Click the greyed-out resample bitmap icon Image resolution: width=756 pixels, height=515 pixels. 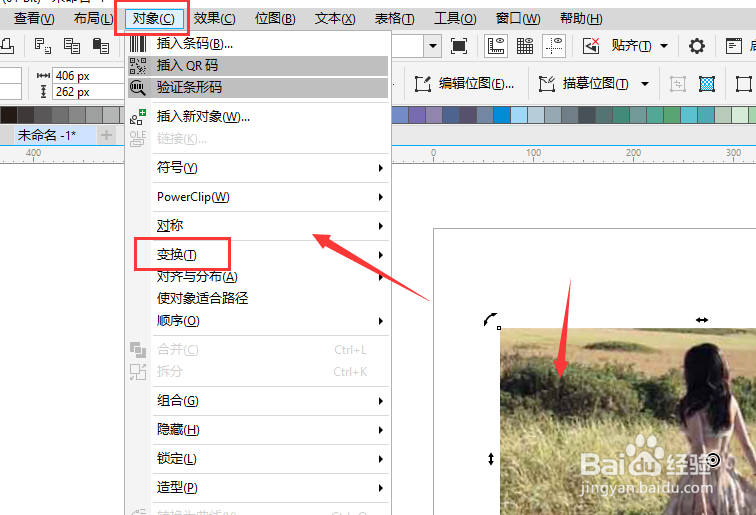(x=677, y=84)
